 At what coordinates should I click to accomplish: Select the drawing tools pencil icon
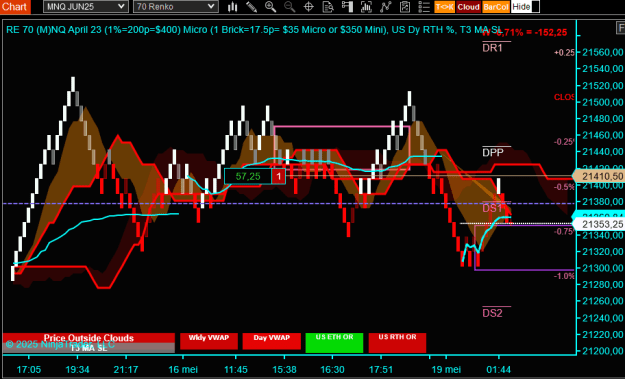(251, 7)
